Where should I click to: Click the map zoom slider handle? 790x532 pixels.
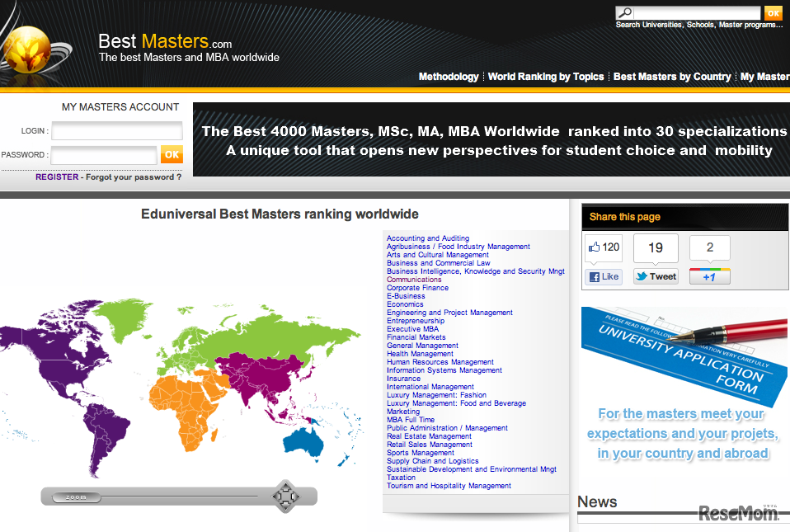coord(76,497)
